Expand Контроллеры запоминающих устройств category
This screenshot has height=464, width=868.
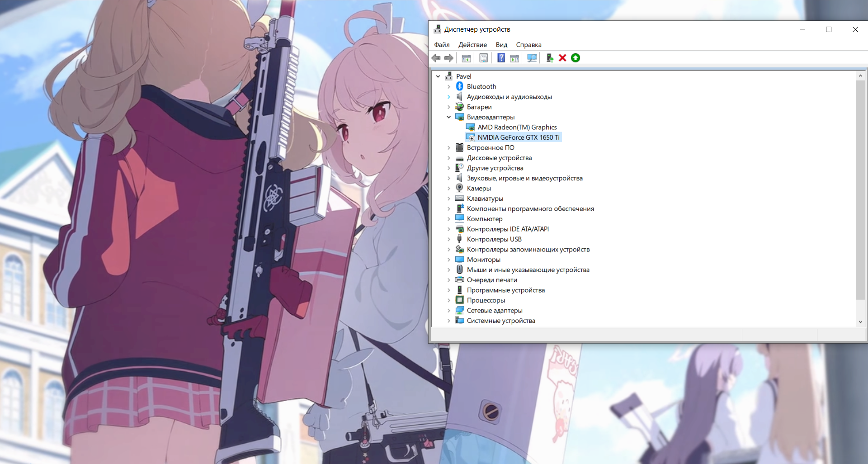(449, 249)
